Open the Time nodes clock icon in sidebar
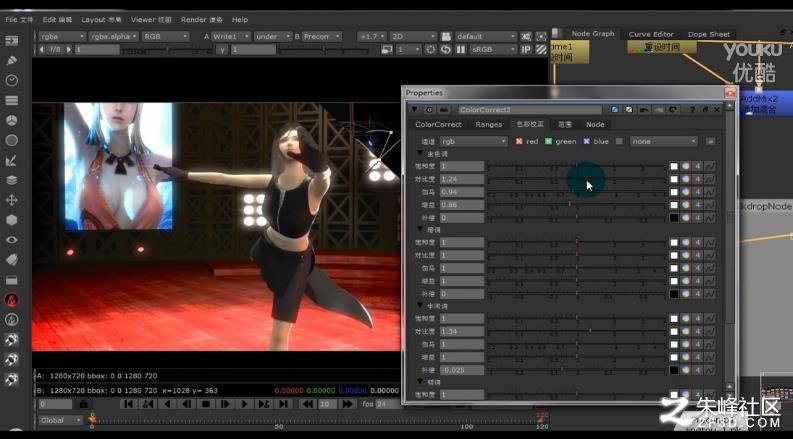 [12, 80]
